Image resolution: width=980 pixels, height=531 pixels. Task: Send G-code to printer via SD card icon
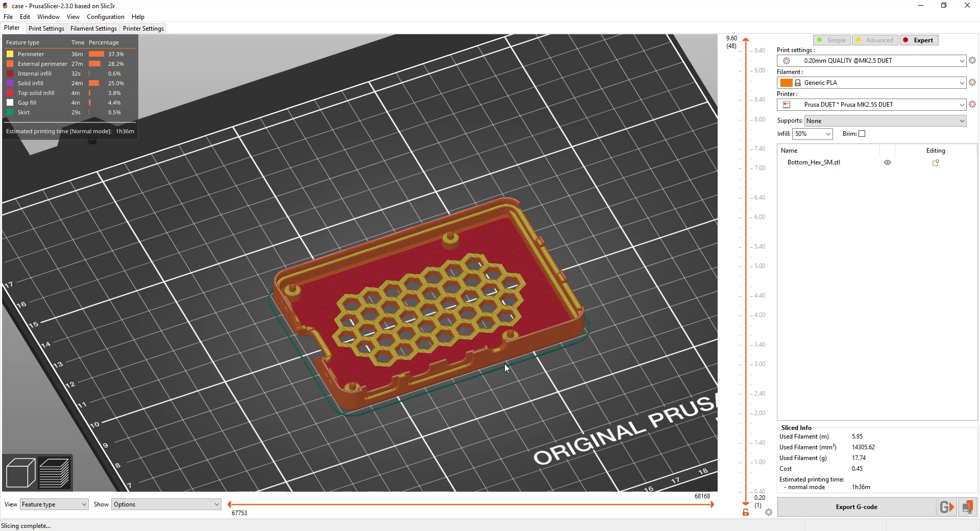coord(967,507)
